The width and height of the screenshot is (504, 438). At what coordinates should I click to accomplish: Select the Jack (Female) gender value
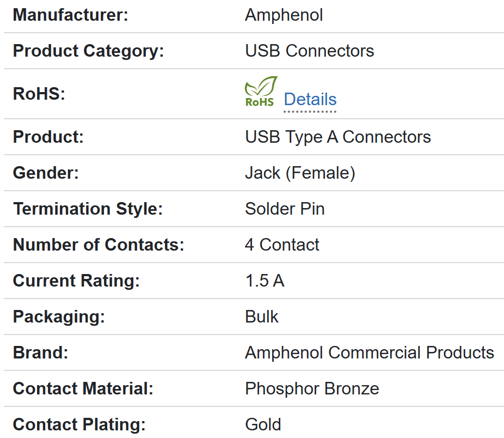pyautogui.click(x=300, y=173)
